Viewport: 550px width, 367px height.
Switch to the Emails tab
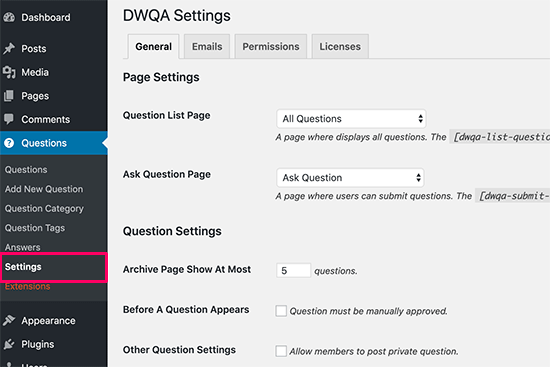pyautogui.click(x=207, y=46)
